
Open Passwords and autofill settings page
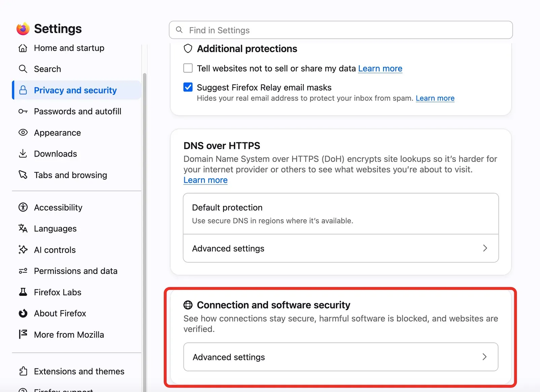click(x=77, y=111)
